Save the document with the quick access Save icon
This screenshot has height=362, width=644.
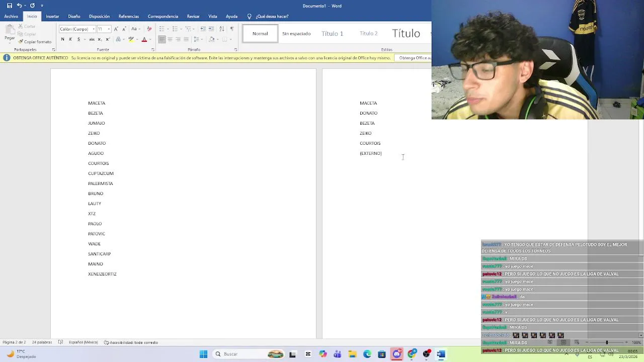click(x=10, y=6)
